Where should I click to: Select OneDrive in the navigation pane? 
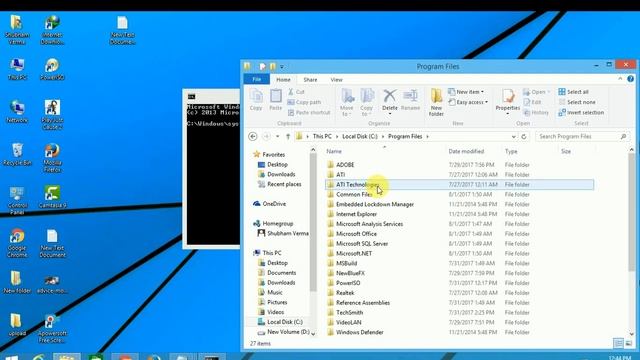click(x=269, y=204)
